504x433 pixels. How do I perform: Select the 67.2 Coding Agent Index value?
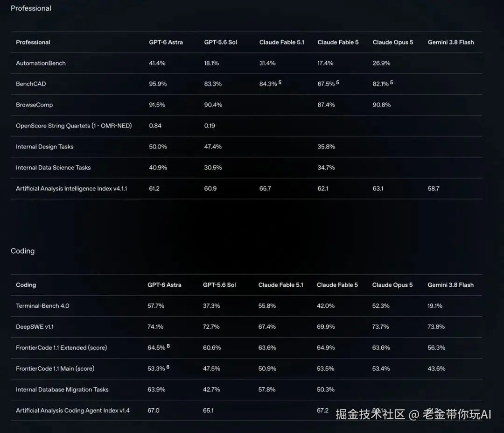(323, 411)
